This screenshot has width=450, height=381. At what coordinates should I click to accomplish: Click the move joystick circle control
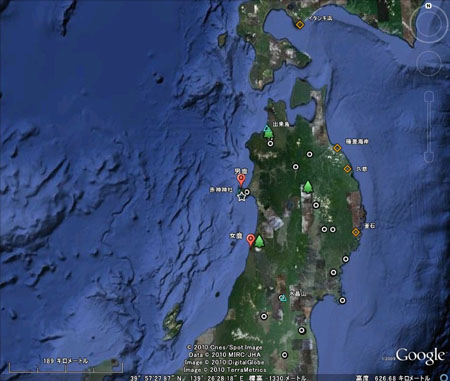428,64
